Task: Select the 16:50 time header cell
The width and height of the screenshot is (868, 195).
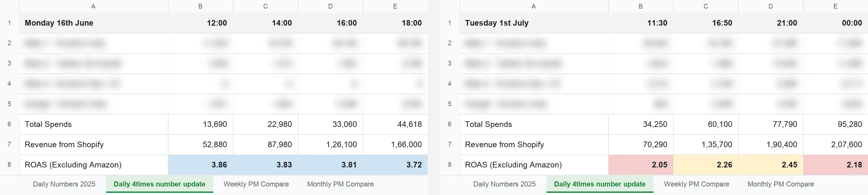Action: point(706,23)
